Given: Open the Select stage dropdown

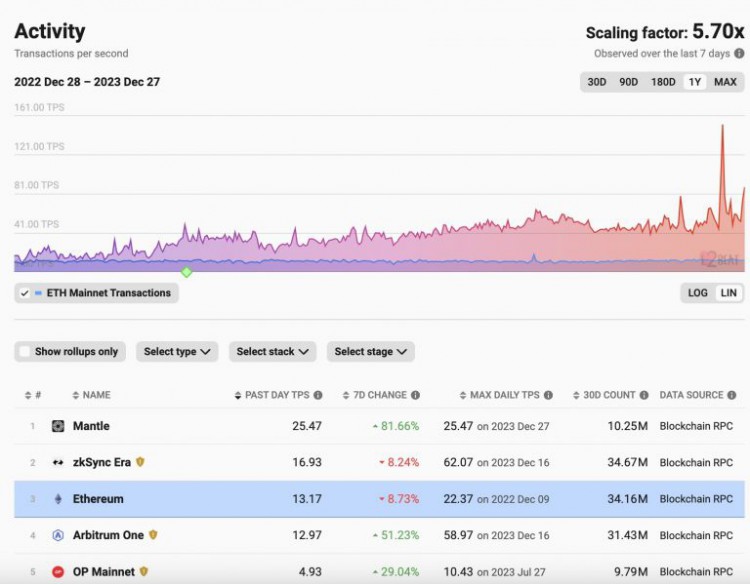Looking at the screenshot, I should pos(371,352).
